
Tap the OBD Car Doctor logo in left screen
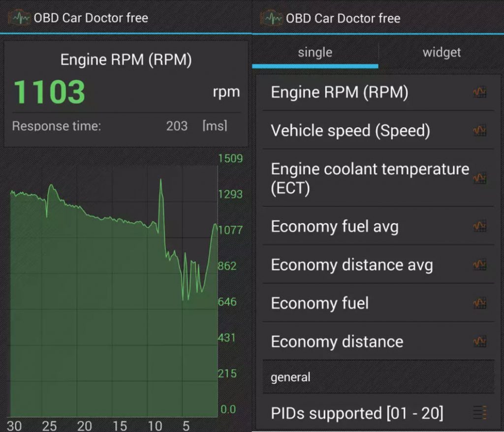tap(19, 18)
